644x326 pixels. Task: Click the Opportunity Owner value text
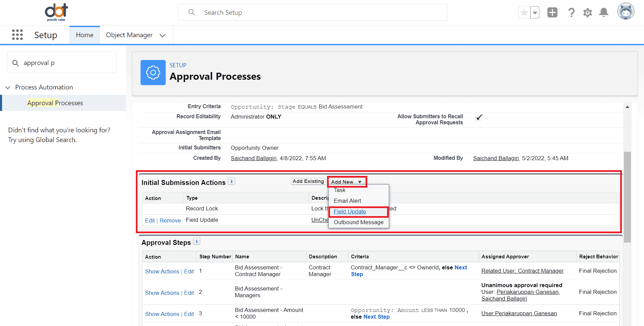[255, 148]
